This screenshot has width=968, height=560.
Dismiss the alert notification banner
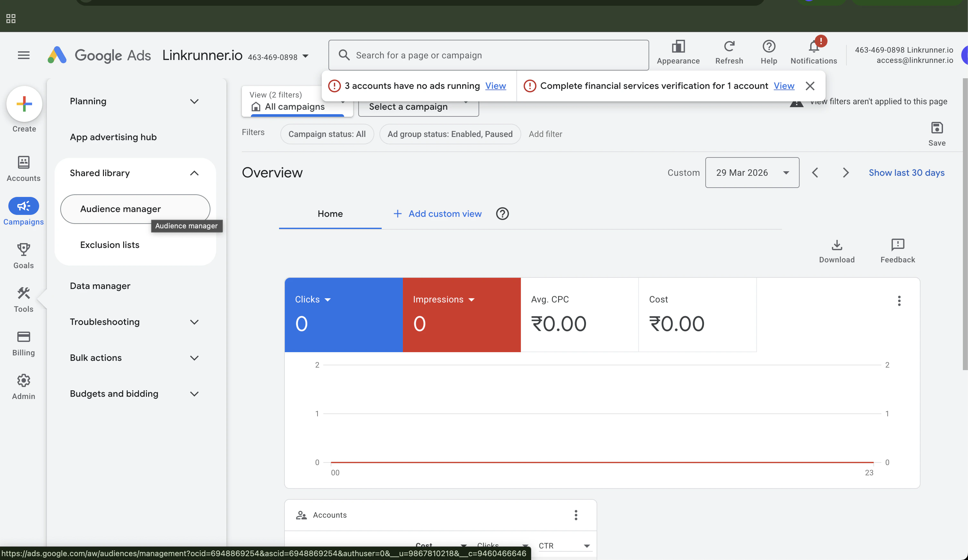click(810, 86)
